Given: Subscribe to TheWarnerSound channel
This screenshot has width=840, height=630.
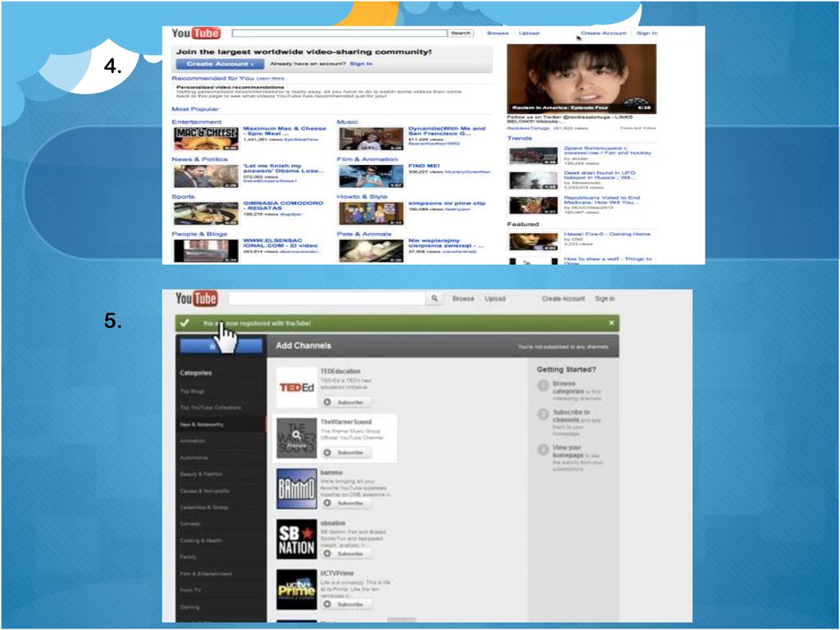Looking at the screenshot, I should 346,453.
